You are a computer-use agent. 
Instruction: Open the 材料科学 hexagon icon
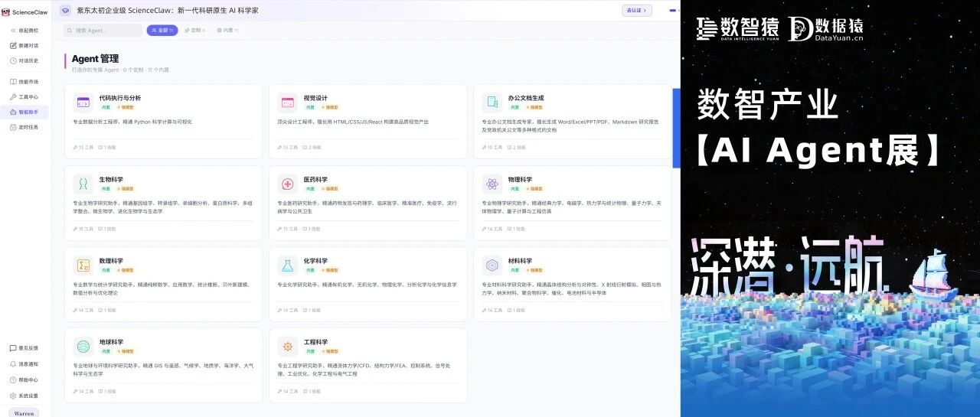point(492,265)
